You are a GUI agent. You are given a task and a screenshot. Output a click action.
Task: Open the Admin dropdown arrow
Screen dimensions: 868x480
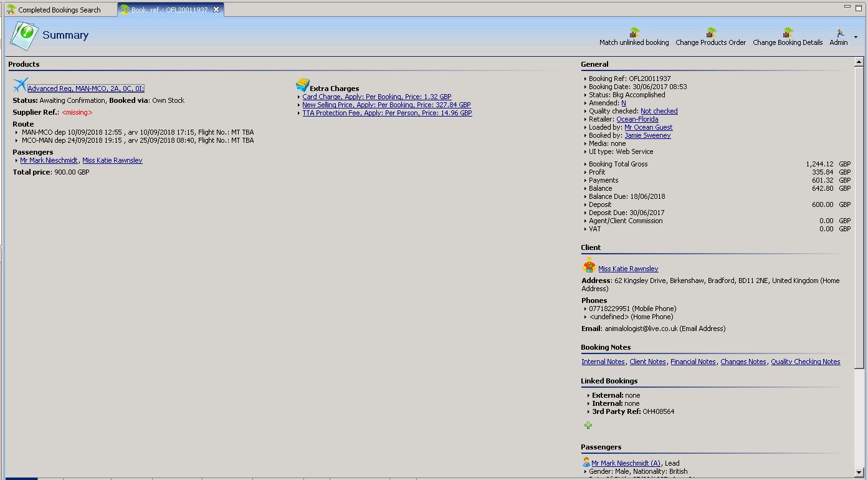pos(856,37)
